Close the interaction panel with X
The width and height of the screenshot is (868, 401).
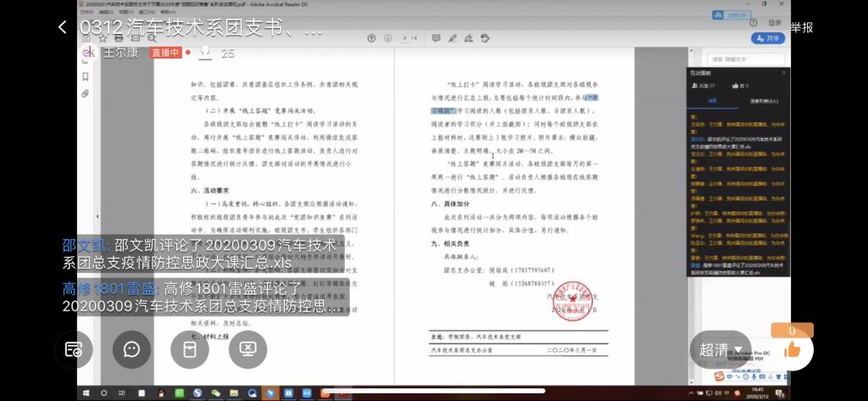click(783, 73)
